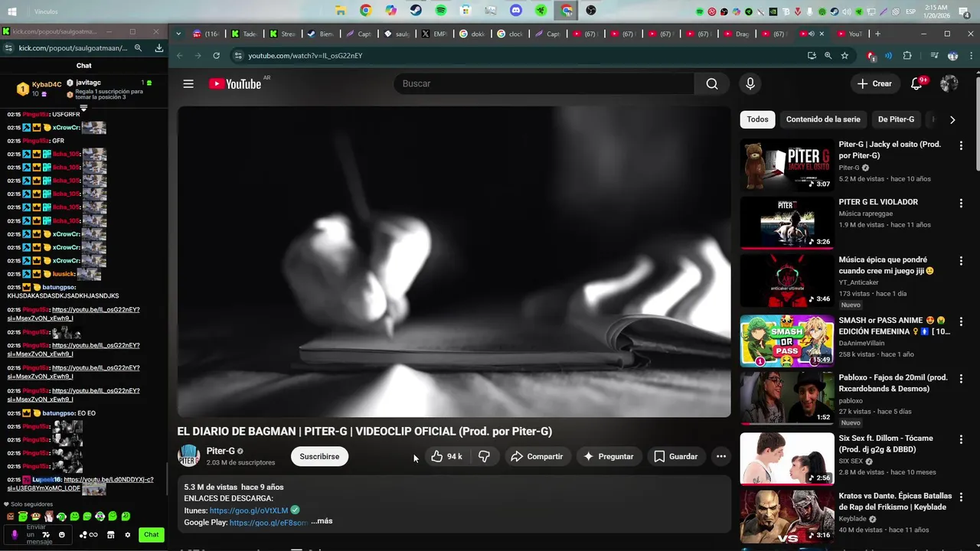Click the Crear create button
Viewport: 980px width, 551px height.
pyautogui.click(x=874, y=84)
